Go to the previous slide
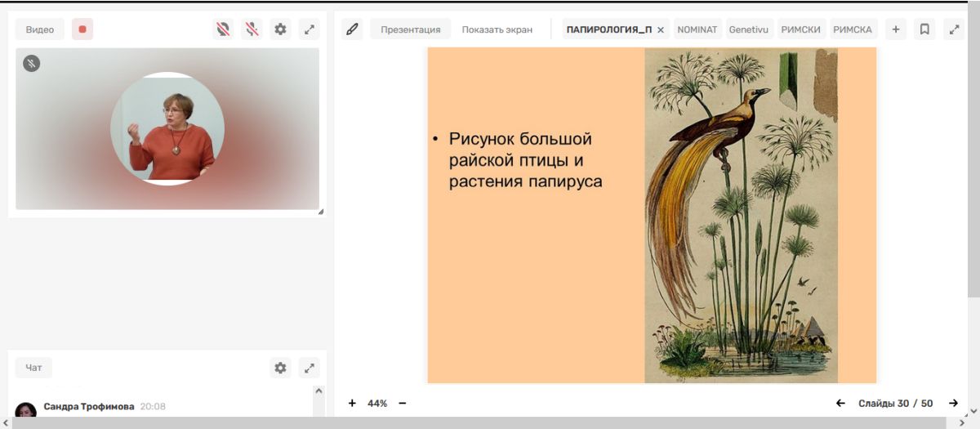Screen dimensions: 980x429 (x=840, y=403)
